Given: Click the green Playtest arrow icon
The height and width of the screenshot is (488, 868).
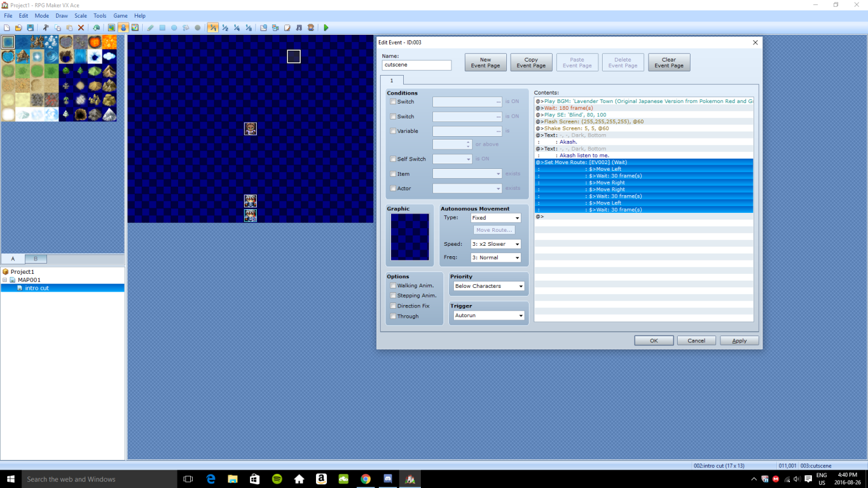Looking at the screenshot, I should click(x=326, y=27).
